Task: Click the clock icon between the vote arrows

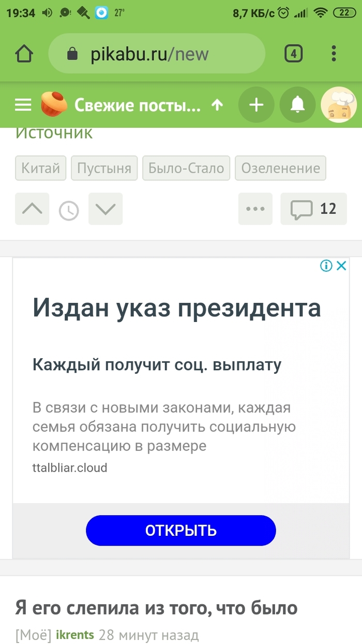Action: (69, 211)
